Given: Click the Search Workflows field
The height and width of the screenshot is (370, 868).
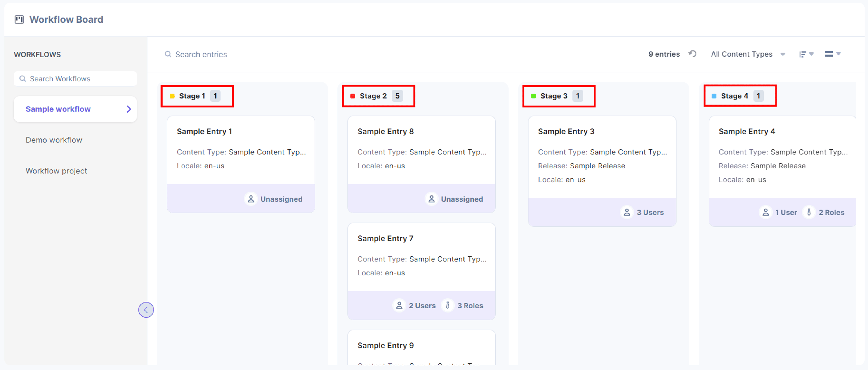Looking at the screenshot, I should pos(75,78).
